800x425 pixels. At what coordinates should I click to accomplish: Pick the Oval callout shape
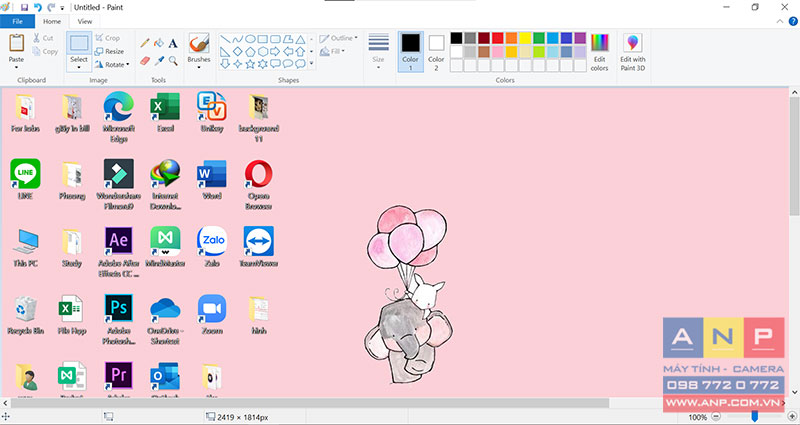288,64
